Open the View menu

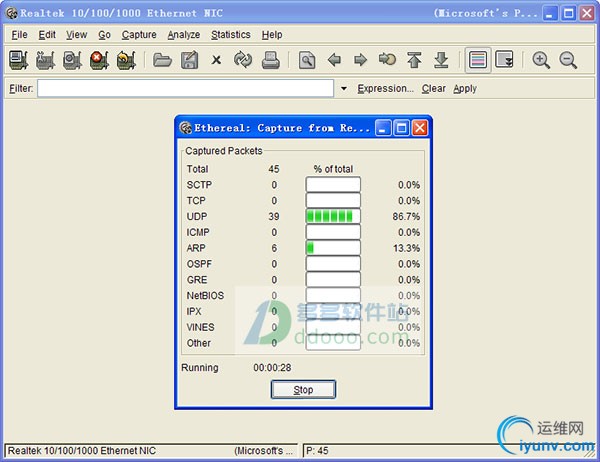coord(76,35)
